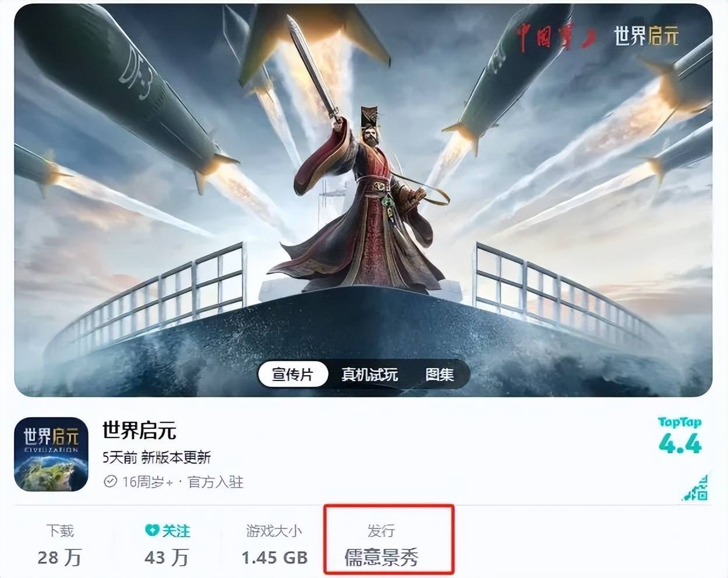Click the 官方入驻 label

[215, 482]
